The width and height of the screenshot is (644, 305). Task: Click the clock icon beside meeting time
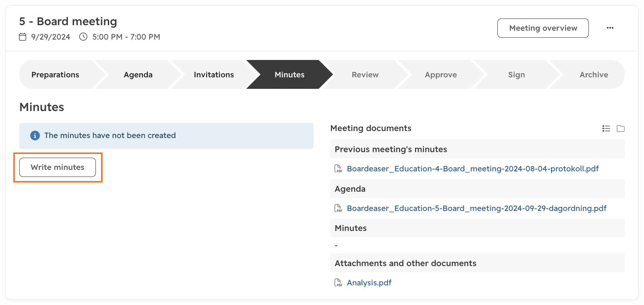(x=83, y=37)
